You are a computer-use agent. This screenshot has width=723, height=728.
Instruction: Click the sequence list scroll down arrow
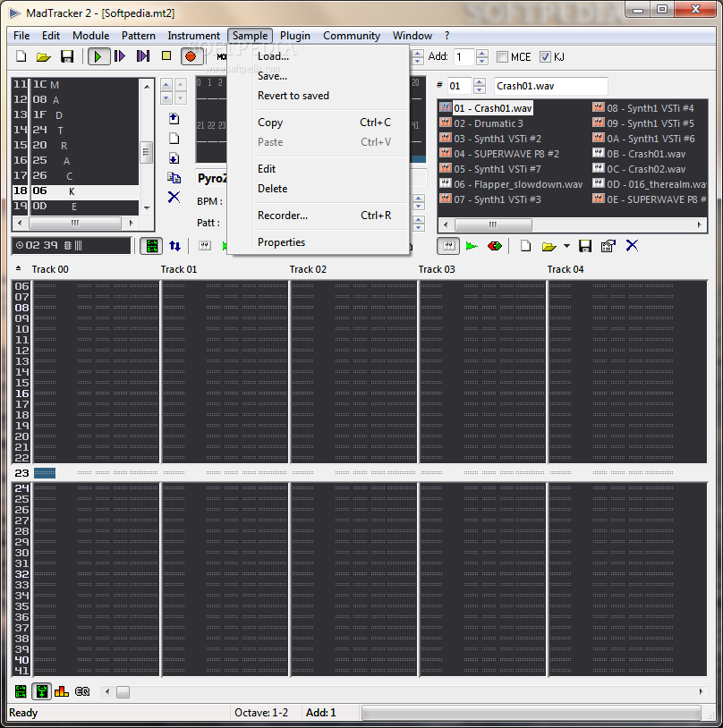[147, 208]
